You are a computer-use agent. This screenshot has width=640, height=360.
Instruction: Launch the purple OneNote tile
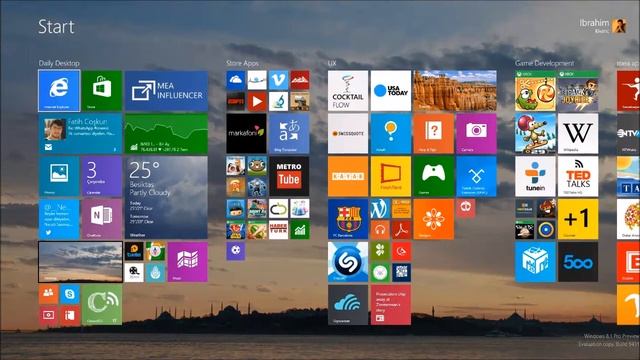click(x=102, y=219)
